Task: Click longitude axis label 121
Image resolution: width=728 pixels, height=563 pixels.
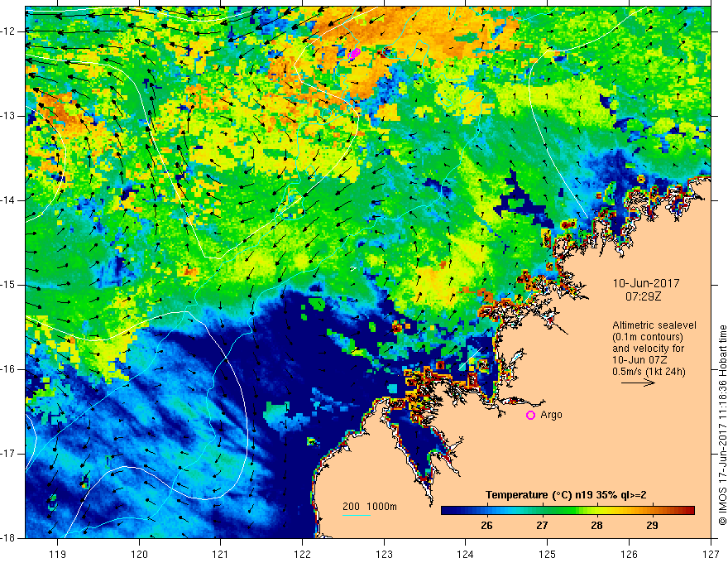Action: (221, 554)
